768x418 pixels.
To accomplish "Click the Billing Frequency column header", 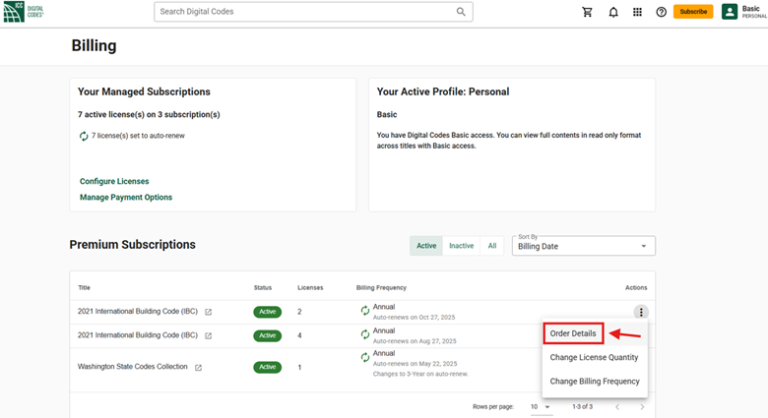I will coord(381,288).
